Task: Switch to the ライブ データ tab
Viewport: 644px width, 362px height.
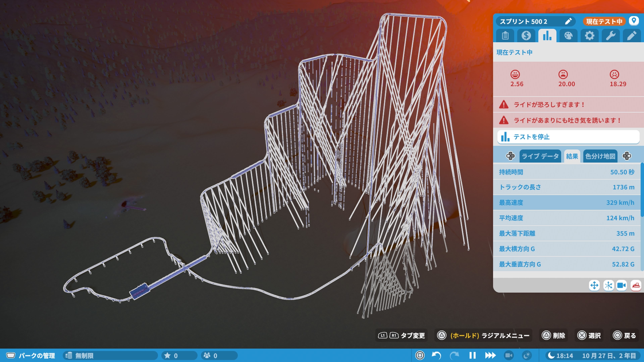Action: click(x=540, y=156)
